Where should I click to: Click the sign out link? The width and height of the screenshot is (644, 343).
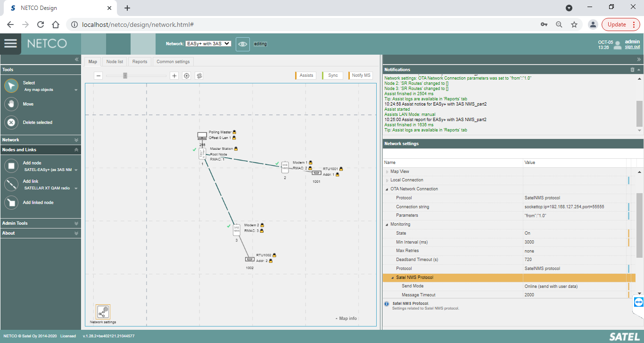click(632, 47)
